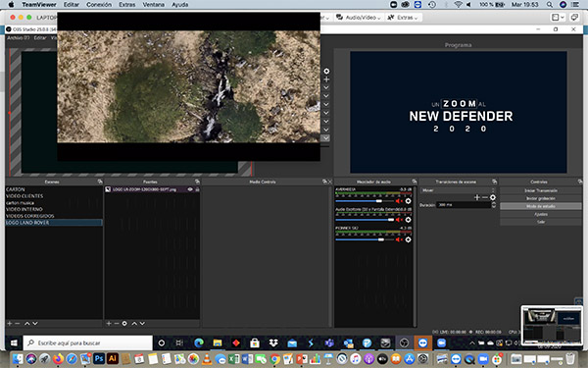This screenshot has height=368, width=588.
Task: Click studio mode add quick transition plus
Action: 326,79
